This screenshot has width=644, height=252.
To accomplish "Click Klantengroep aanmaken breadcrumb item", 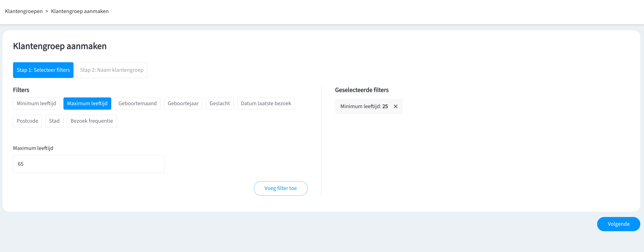I will [80, 11].
